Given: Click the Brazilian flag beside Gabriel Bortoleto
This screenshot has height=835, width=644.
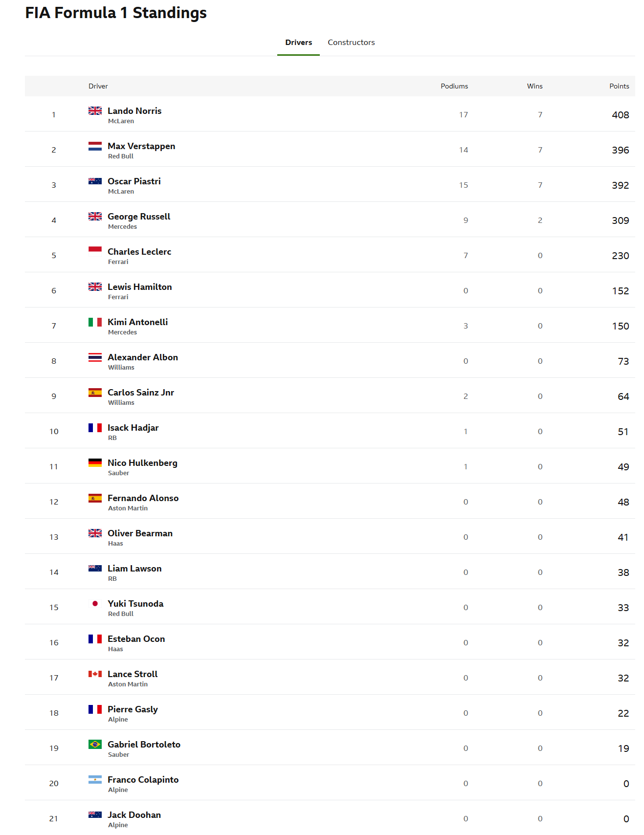Looking at the screenshot, I should pos(95,745).
